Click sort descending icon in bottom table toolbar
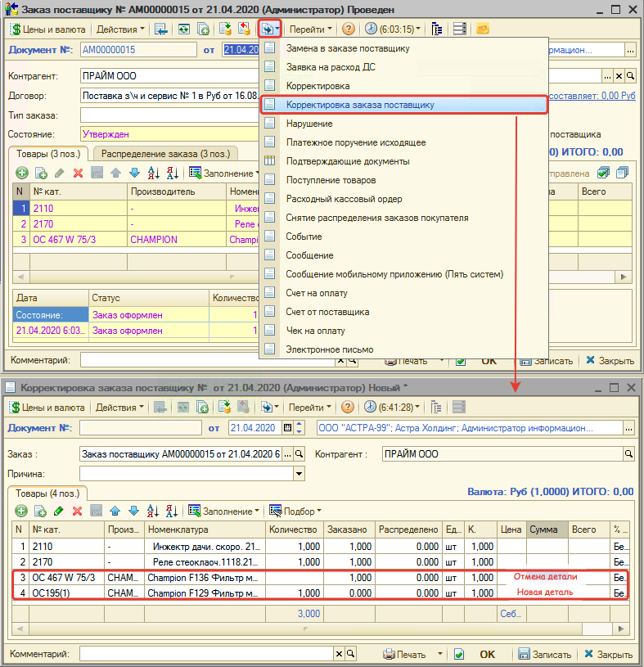 coord(171,511)
